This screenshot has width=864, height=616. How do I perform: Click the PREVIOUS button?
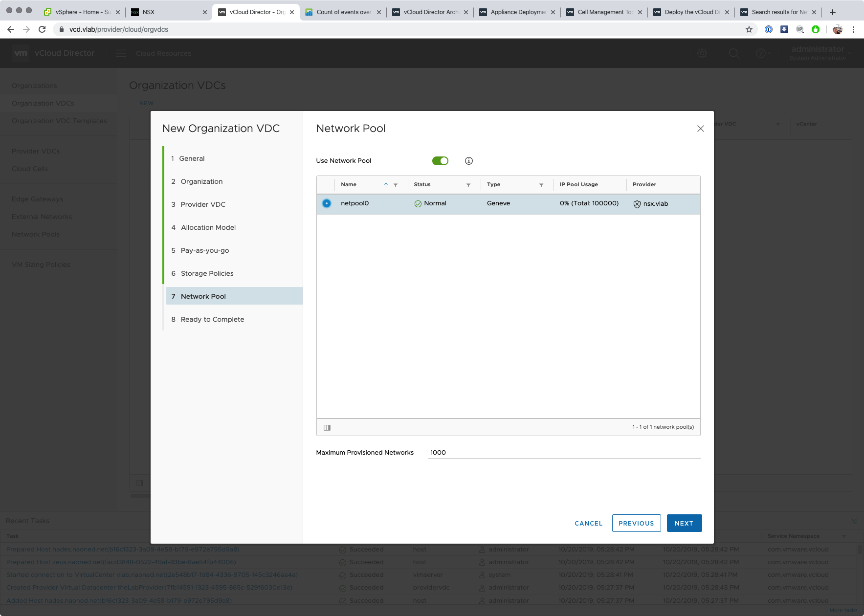636,523
